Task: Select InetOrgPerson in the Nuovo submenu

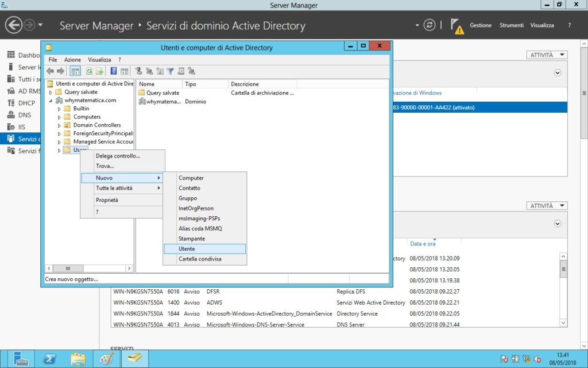Action: click(205, 208)
